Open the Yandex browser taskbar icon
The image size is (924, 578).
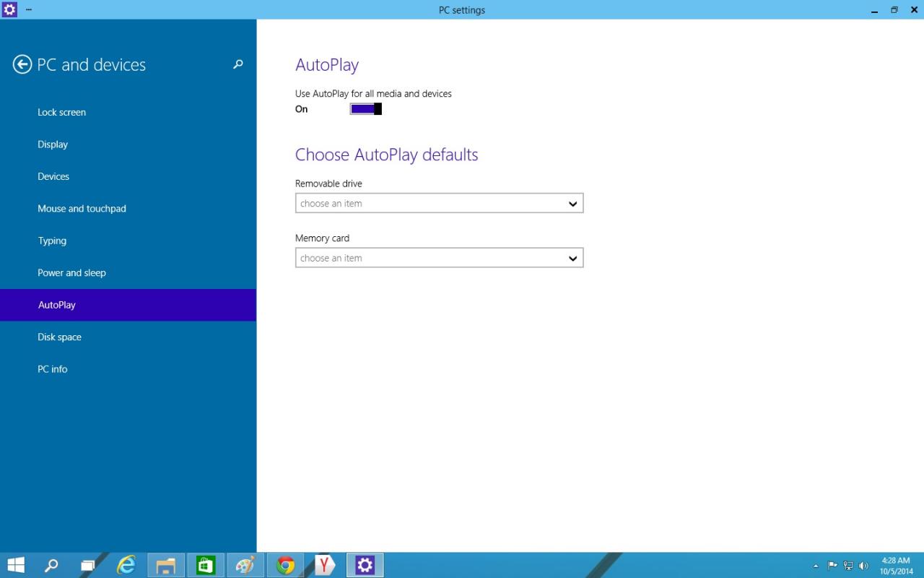tap(326, 565)
